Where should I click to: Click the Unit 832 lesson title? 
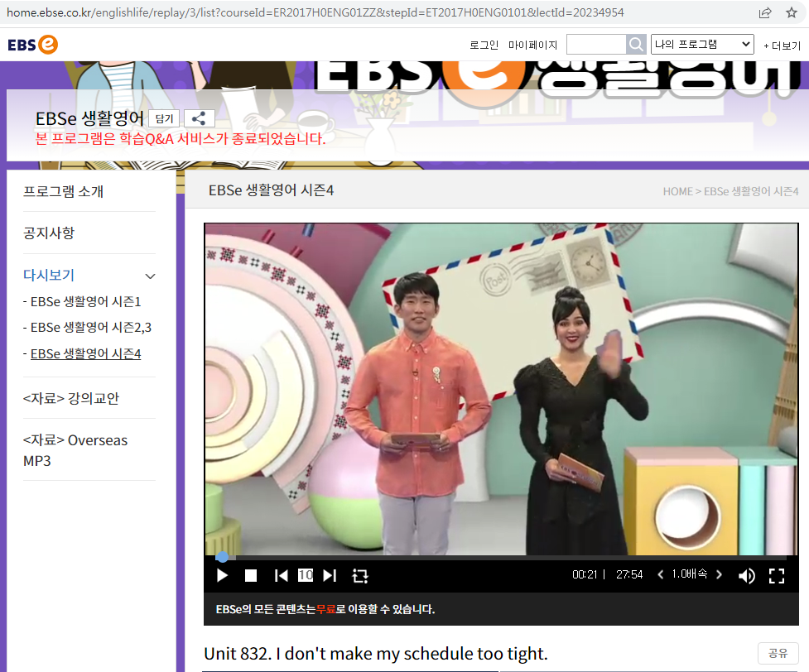pos(376,654)
